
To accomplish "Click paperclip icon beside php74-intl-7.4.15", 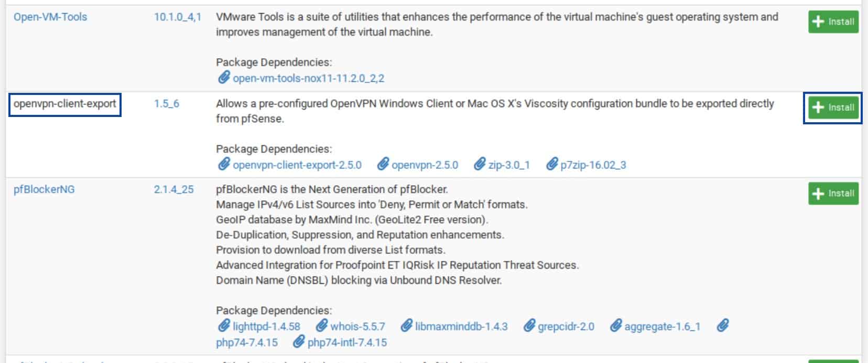I will click(298, 342).
